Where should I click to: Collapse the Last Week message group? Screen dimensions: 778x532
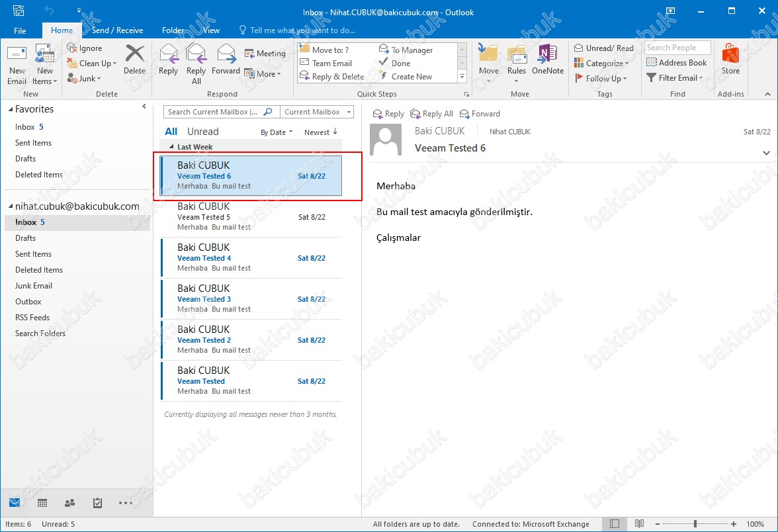172,147
